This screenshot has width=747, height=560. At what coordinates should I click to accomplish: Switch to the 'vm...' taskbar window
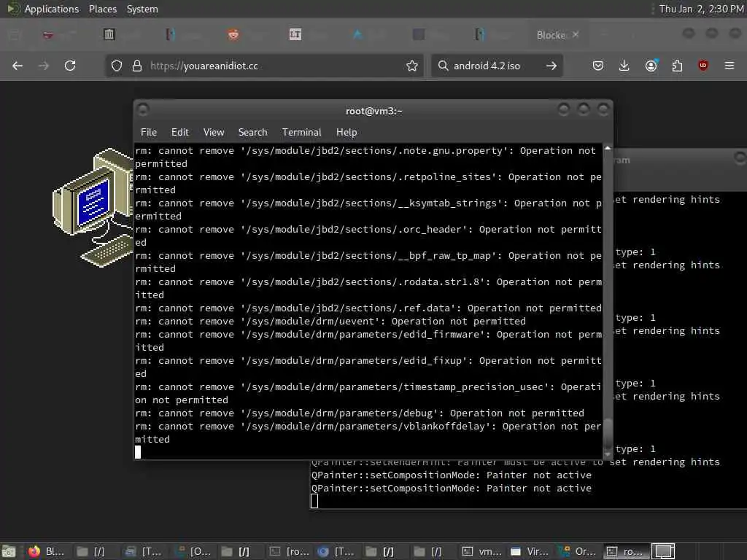(x=483, y=551)
